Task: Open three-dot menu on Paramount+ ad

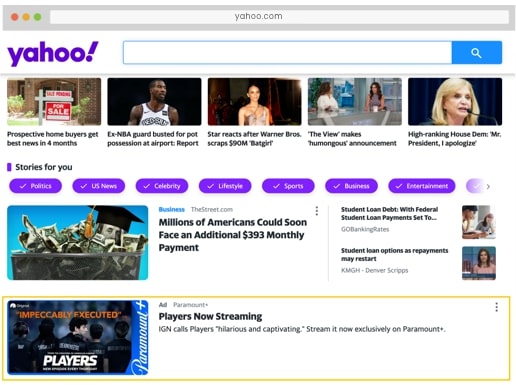Action: [496, 307]
